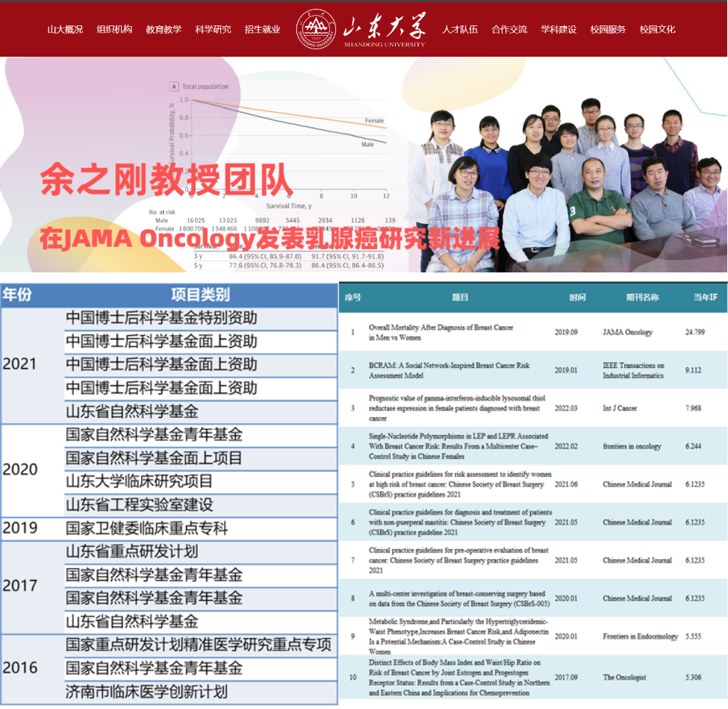
Task: Click the Shandong University round emblem logo
Action: pyautogui.click(x=316, y=29)
